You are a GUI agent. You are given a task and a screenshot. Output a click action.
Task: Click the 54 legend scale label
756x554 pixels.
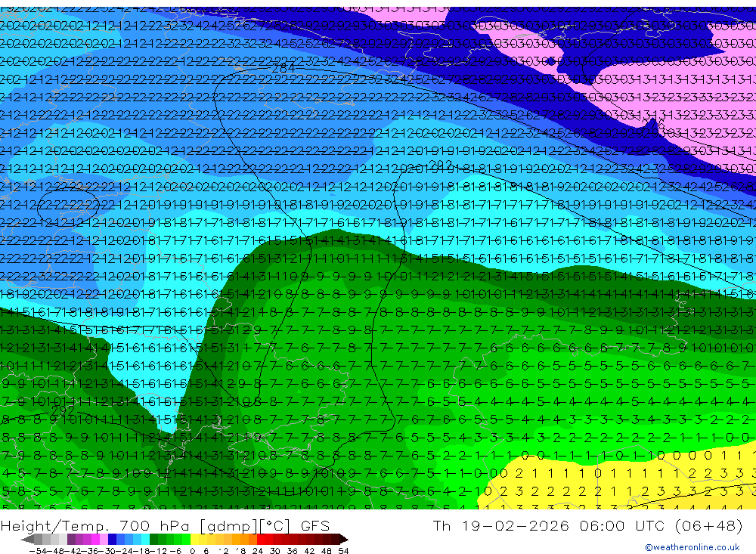click(343, 551)
